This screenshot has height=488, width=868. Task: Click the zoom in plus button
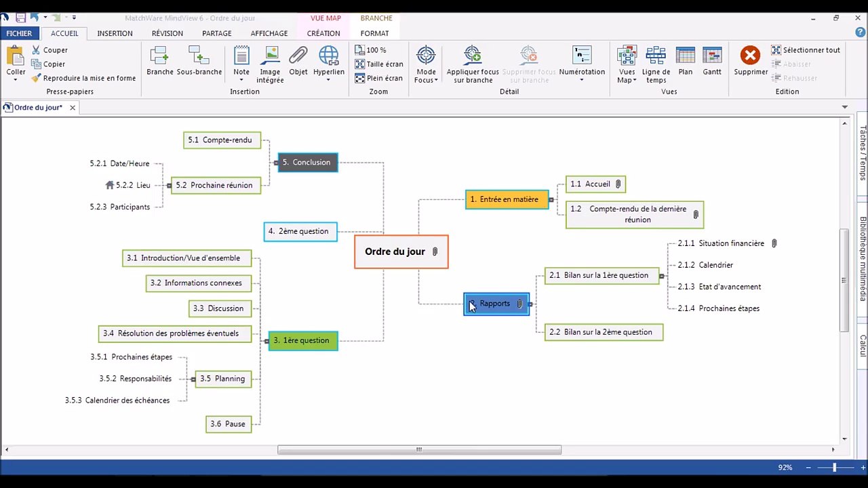(x=863, y=468)
